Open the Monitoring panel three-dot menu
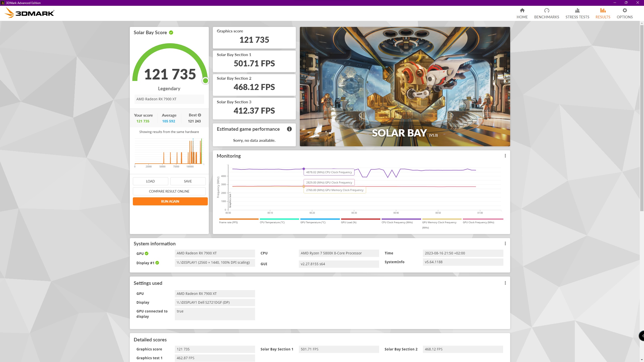Screen dimensions: 644x362 (505, 156)
